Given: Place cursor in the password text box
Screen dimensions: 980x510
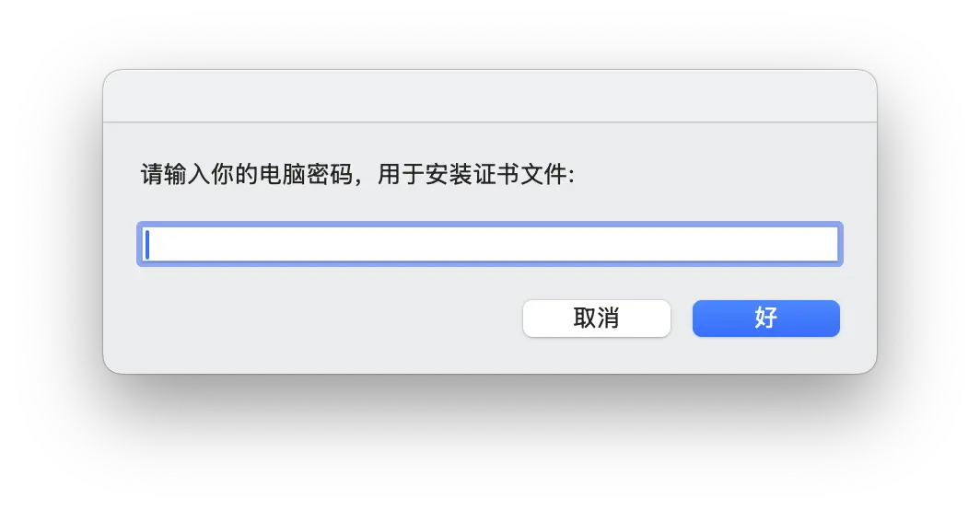Looking at the screenshot, I should click(490, 244).
